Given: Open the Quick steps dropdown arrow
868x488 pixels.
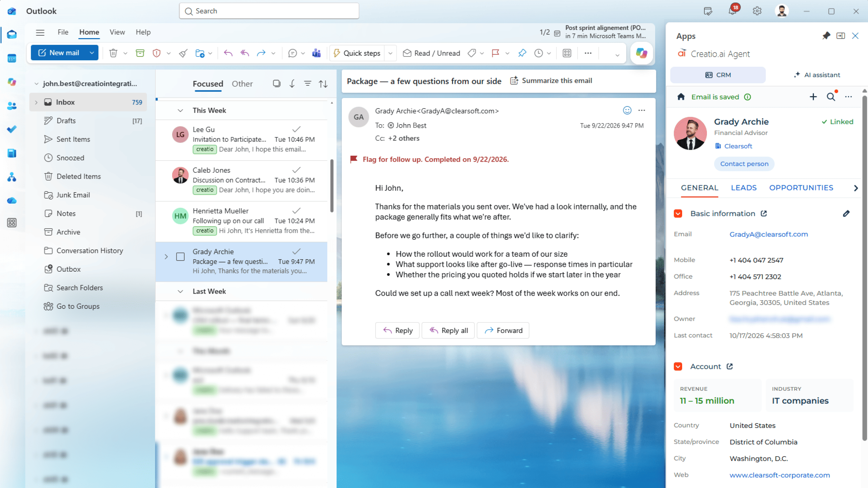Looking at the screenshot, I should point(390,53).
